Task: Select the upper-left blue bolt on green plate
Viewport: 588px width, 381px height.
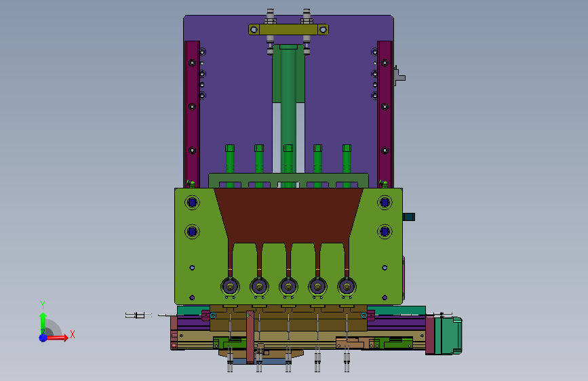Action: click(193, 203)
